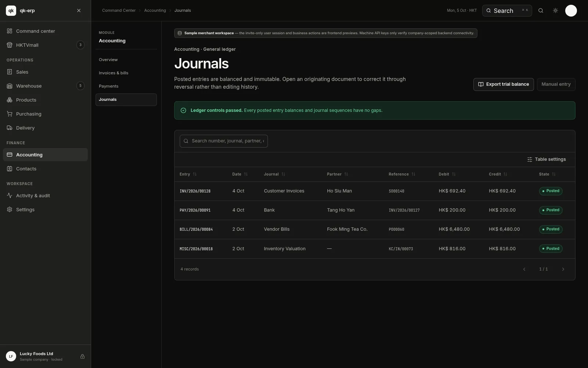
Task: Sort by Date column
Action: [240, 174]
